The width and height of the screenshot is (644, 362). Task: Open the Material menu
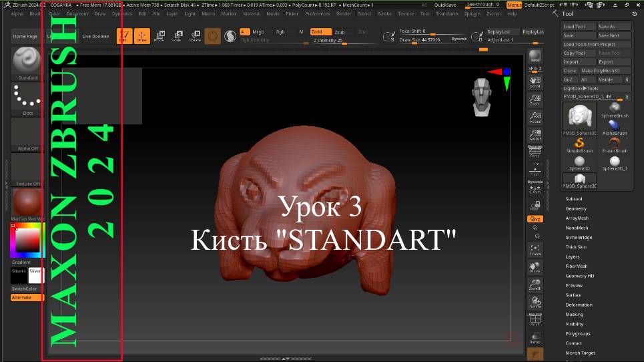[x=252, y=13]
